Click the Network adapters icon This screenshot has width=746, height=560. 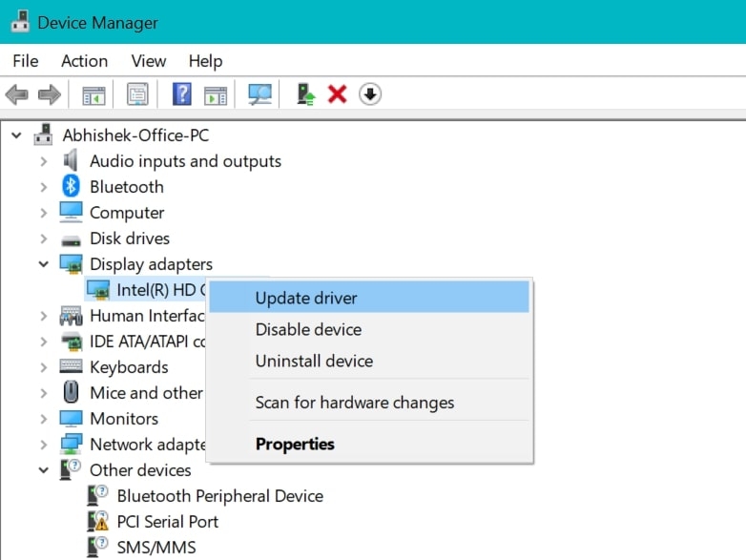pyautogui.click(x=72, y=444)
